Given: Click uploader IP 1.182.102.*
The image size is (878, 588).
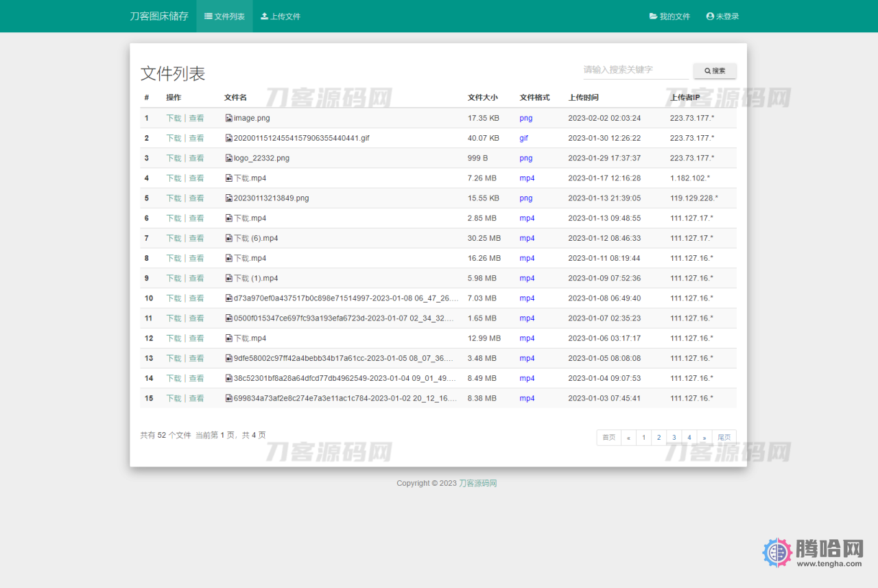Looking at the screenshot, I should (x=690, y=178).
